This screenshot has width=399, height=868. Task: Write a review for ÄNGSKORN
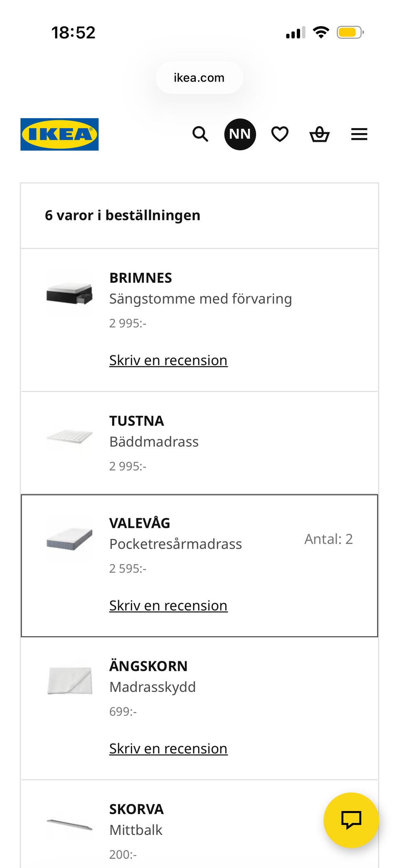point(168,749)
